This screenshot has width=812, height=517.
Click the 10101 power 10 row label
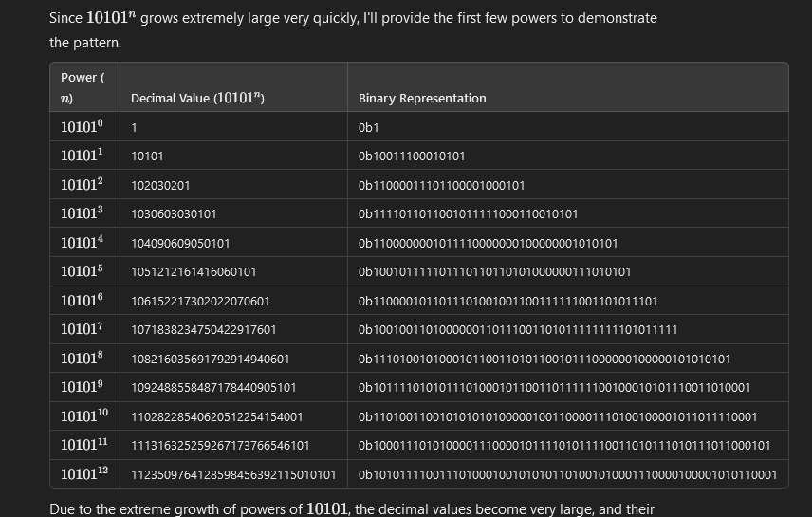point(84,416)
